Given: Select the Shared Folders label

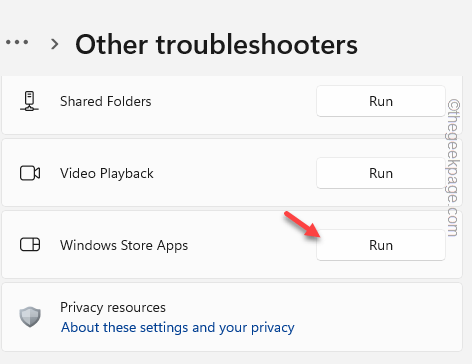Looking at the screenshot, I should click(x=106, y=101).
